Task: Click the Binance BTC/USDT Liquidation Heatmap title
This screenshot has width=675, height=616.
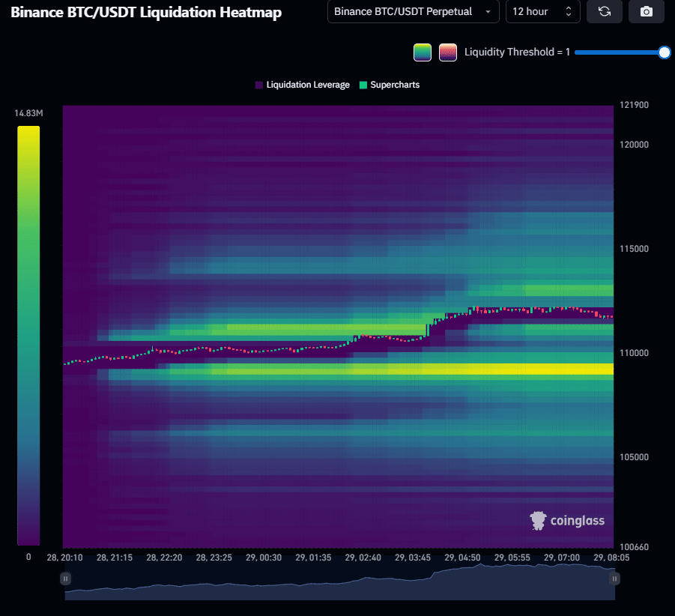Action: click(x=146, y=13)
